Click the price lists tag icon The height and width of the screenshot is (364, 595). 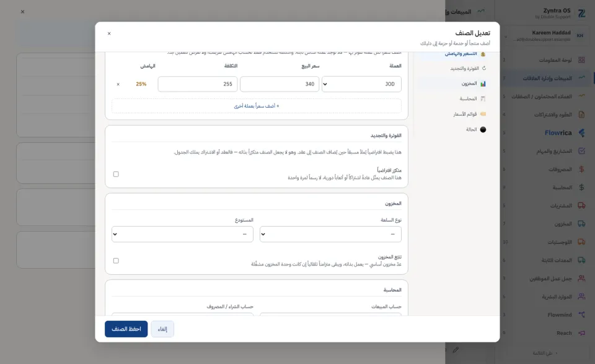[x=483, y=114]
